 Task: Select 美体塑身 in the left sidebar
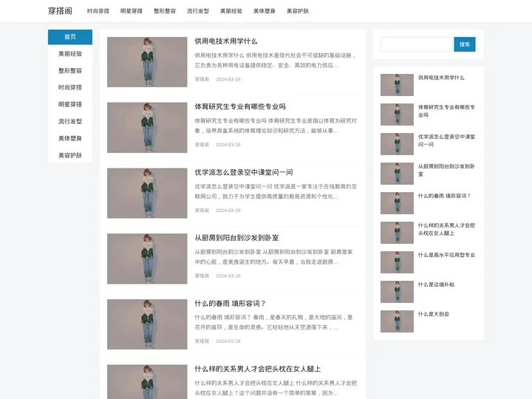[70, 138]
